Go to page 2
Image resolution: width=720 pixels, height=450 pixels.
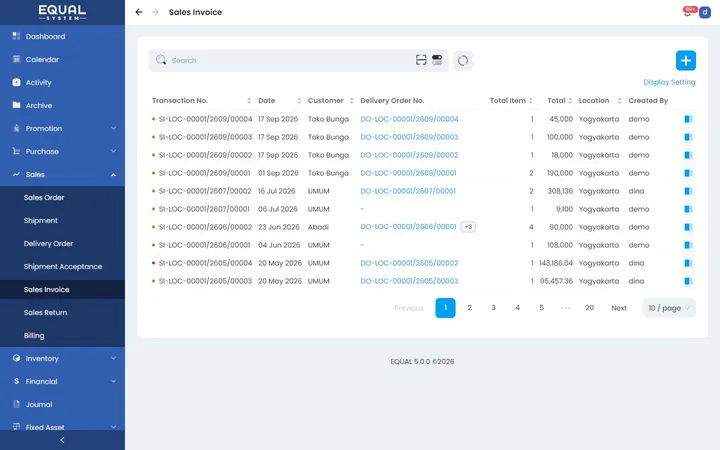pos(469,308)
